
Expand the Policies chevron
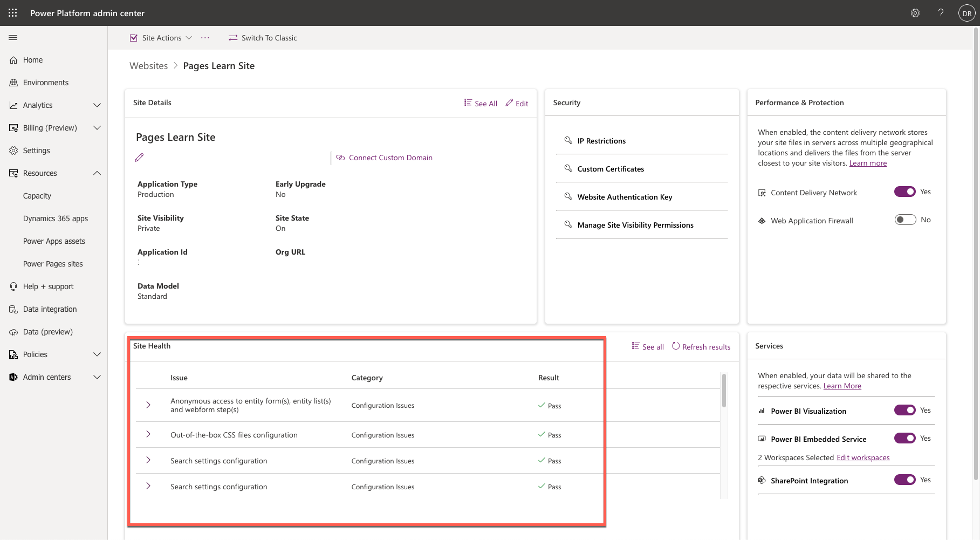97,354
